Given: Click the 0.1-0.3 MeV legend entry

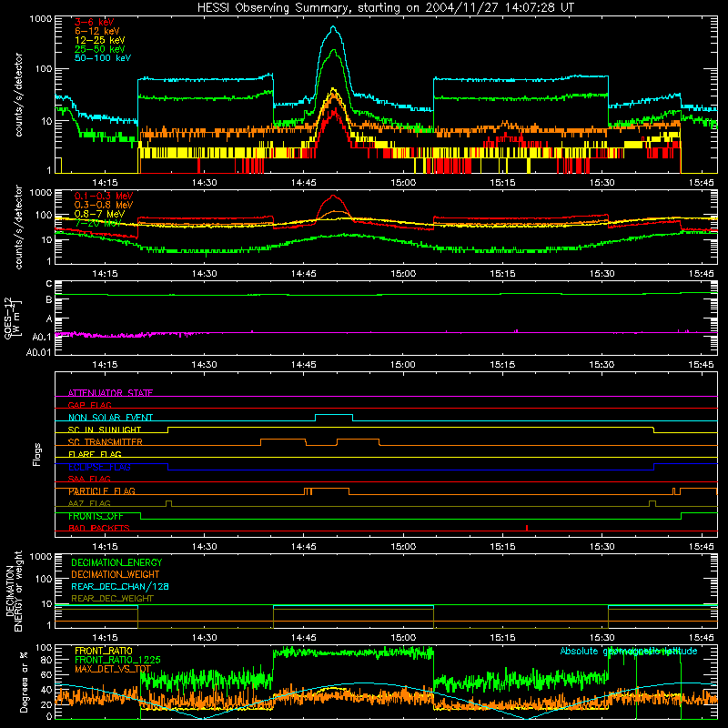Looking at the screenshot, I should pos(104,196).
